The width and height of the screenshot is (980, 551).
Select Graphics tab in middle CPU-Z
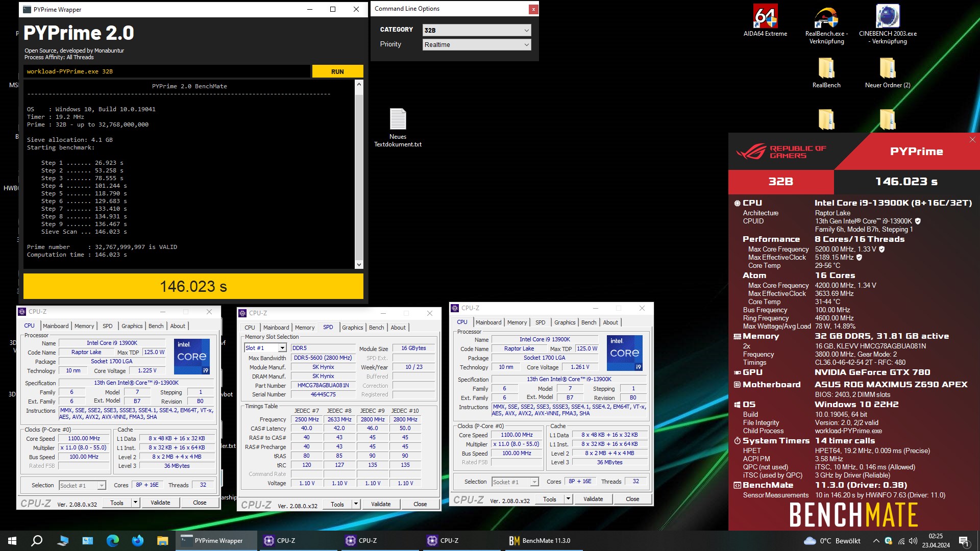(x=353, y=328)
